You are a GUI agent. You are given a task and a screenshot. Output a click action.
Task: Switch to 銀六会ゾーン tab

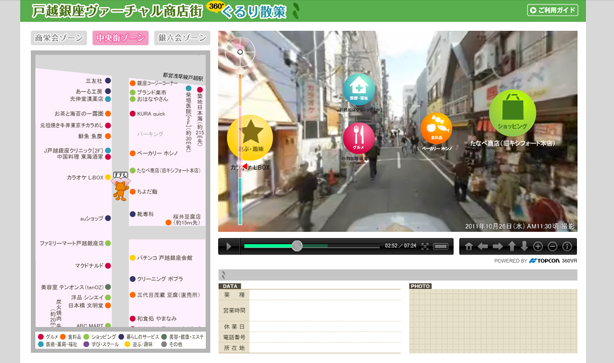coord(182,38)
